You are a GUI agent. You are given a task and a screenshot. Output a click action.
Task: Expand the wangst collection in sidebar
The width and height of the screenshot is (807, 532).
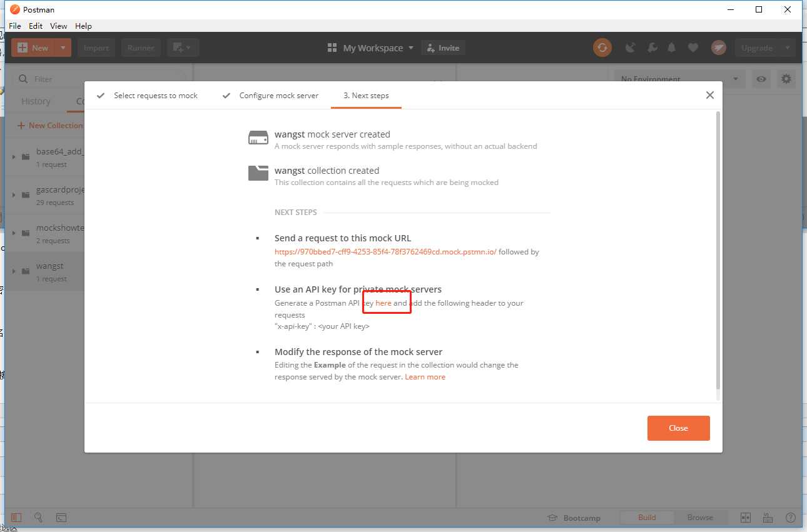point(14,271)
